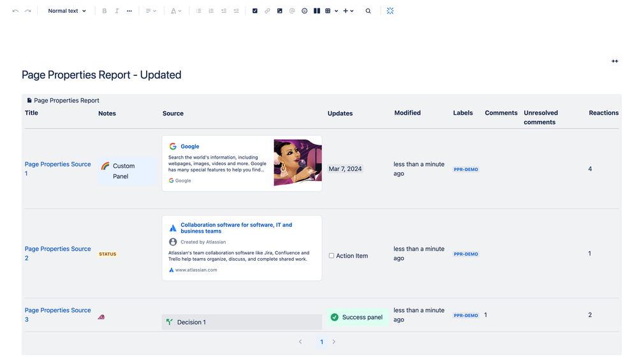Click the Modified column header

407,113
